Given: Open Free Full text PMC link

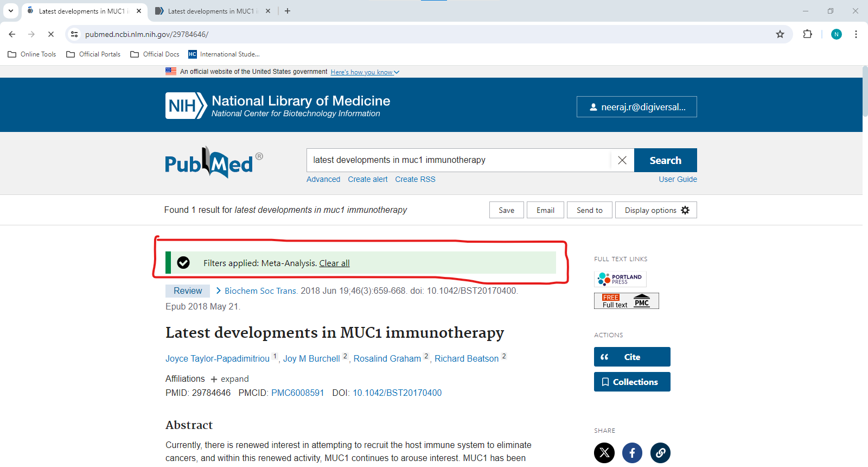Looking at the screenshot, I should click(x=627, y=301).
